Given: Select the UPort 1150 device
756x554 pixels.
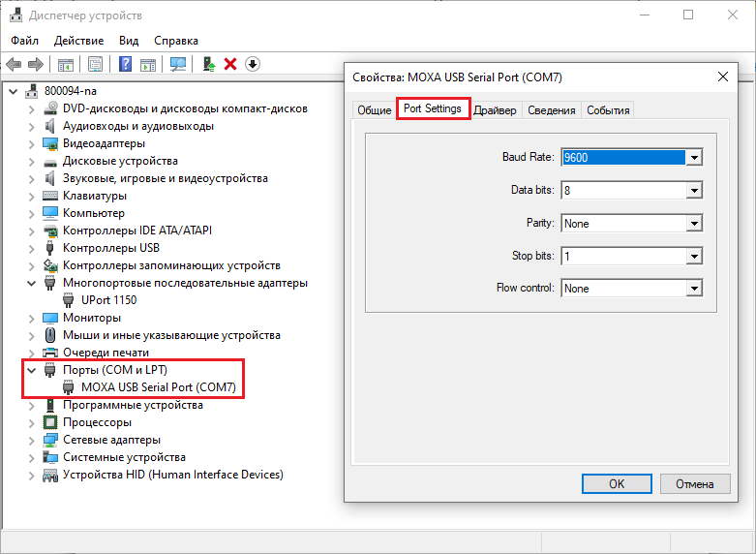Looking at the screenshot, I should [108, 300].
